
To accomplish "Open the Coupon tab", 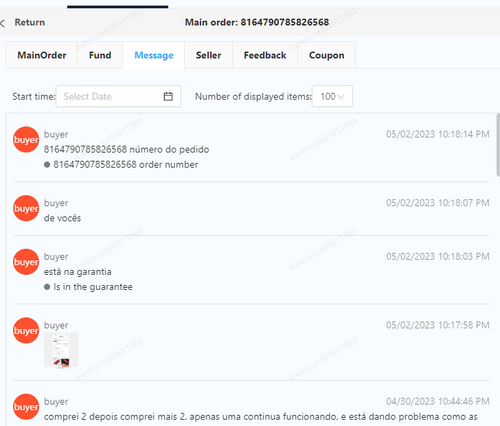I will [x=327, y=55].
